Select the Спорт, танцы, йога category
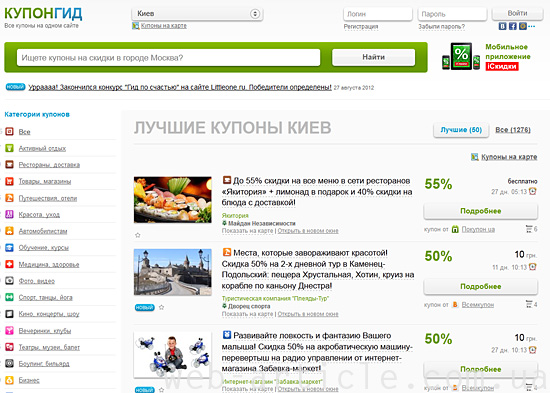550x393 pixels. point(45,297)
